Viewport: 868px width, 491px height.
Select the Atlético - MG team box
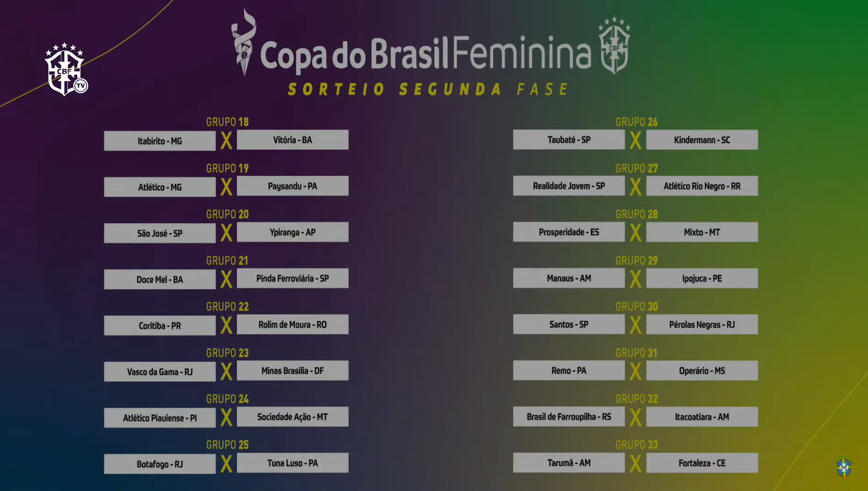tap(160, 187)
